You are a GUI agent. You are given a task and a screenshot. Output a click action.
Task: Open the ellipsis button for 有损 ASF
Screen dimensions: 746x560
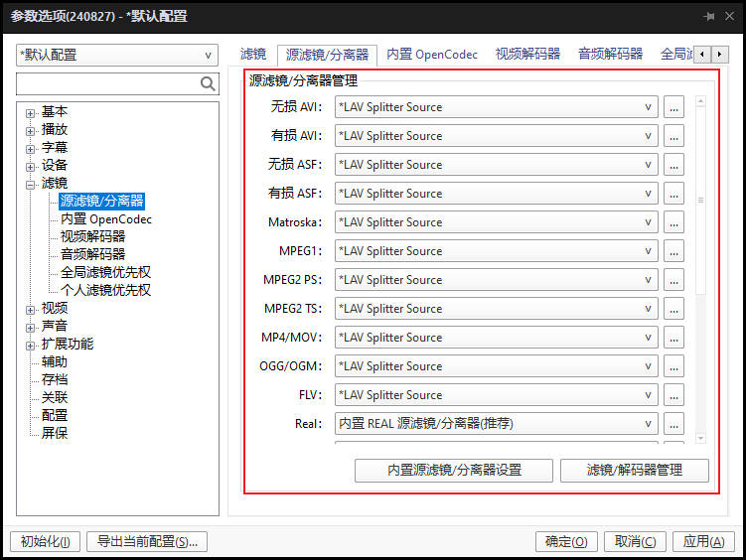(x=673, y=194)
